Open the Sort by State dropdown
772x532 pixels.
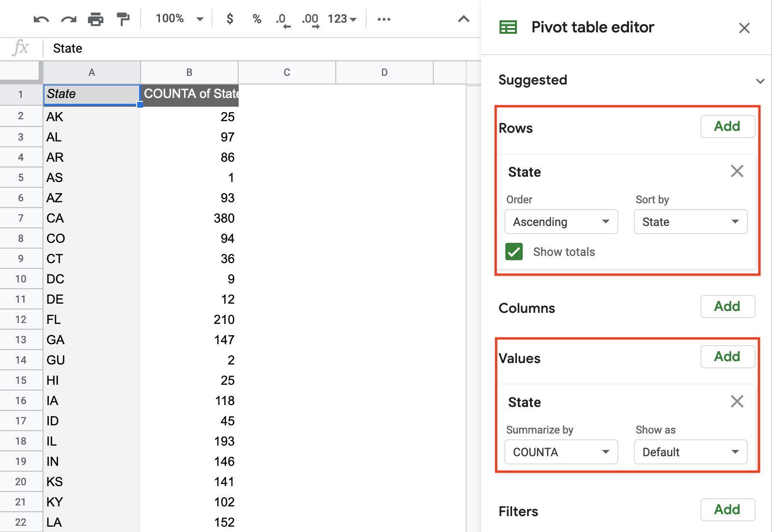690,222
